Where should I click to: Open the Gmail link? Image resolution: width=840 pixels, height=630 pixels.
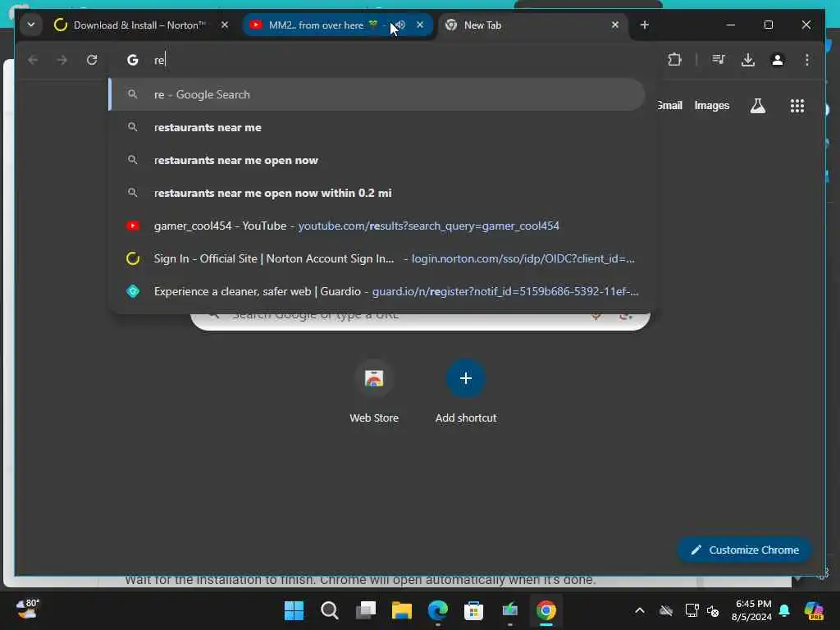click(x=669, y=106)
